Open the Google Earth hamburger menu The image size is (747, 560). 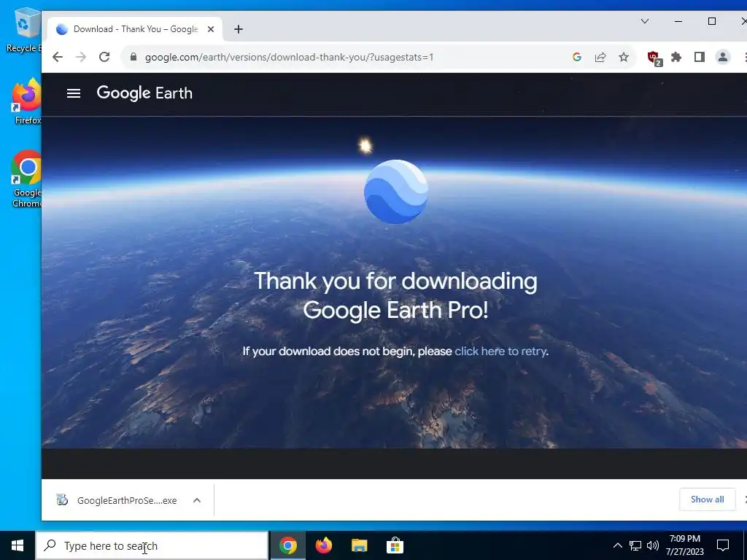click(74, 93)
